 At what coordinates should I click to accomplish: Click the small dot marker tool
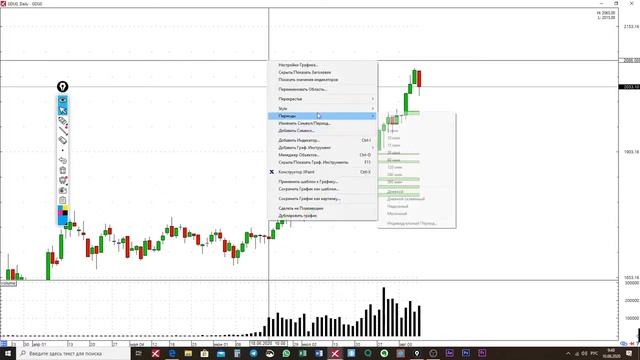(x=62, y=150)
